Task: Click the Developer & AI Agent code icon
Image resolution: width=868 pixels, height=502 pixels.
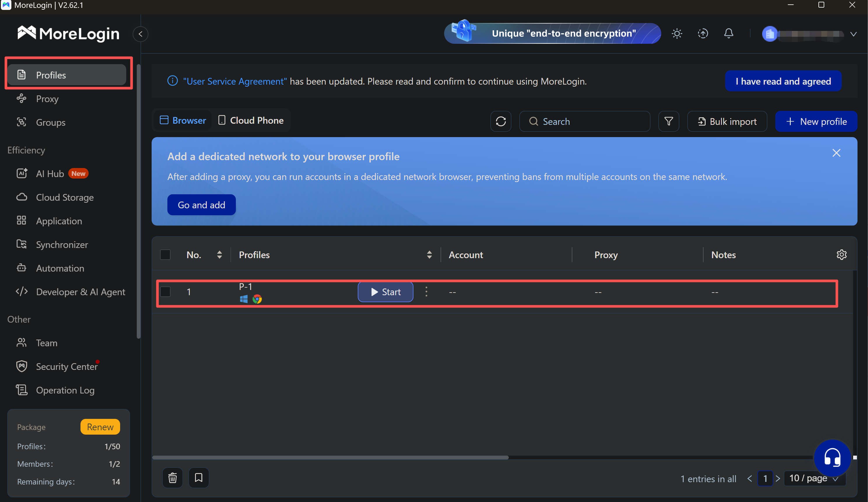Action: [x=21, y=291]
